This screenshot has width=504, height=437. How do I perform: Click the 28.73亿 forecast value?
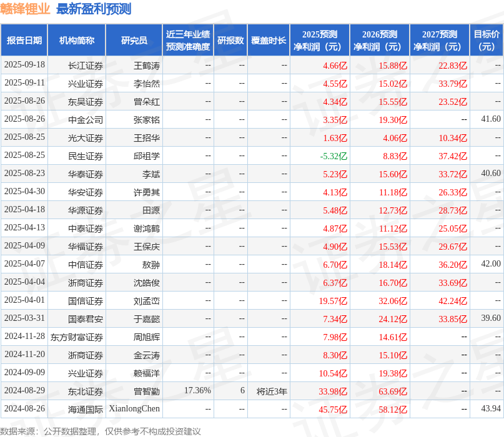(453, 210)
